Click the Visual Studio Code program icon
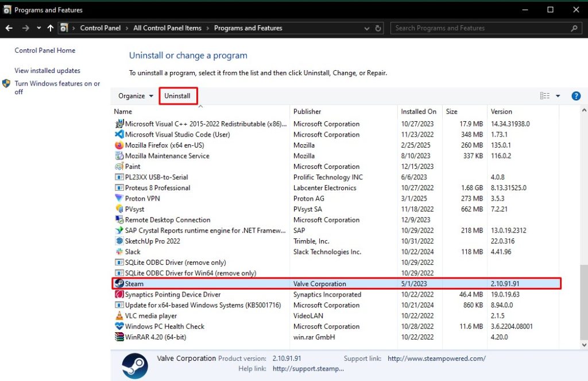 click(x=119, y=134)
